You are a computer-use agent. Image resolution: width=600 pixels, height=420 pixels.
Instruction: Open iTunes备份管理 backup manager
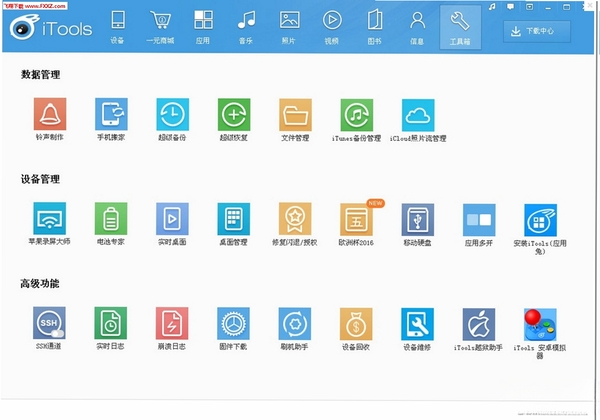point(357,115)
